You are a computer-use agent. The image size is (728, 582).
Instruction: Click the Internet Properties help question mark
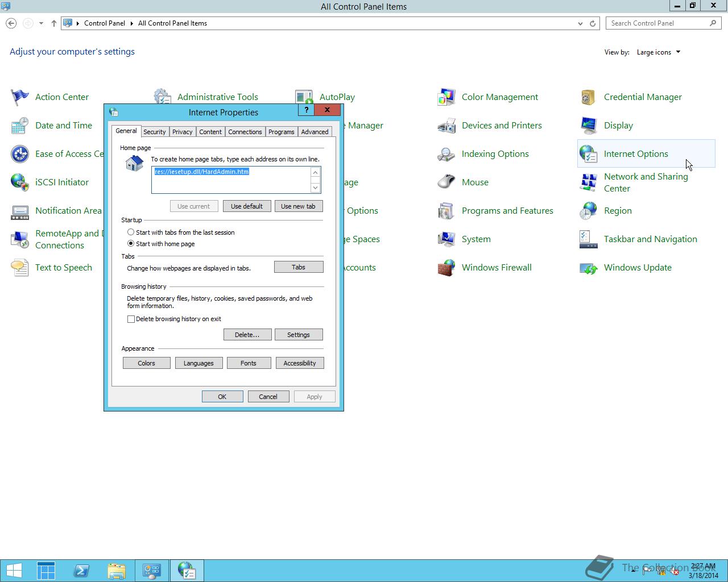[307, 110]
